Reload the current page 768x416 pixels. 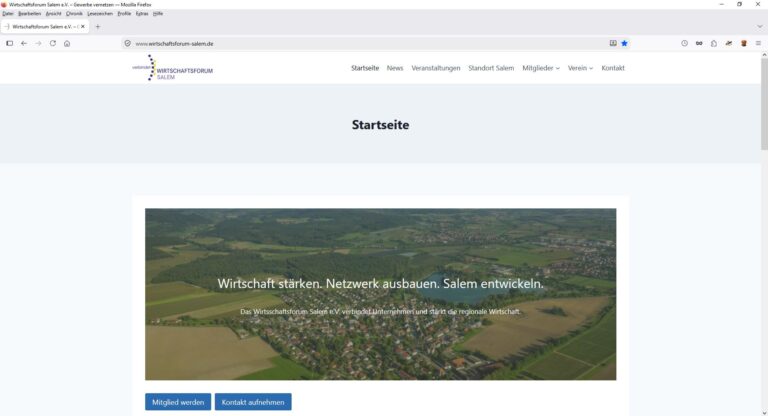pyautogui.click(x=53, y=44)
